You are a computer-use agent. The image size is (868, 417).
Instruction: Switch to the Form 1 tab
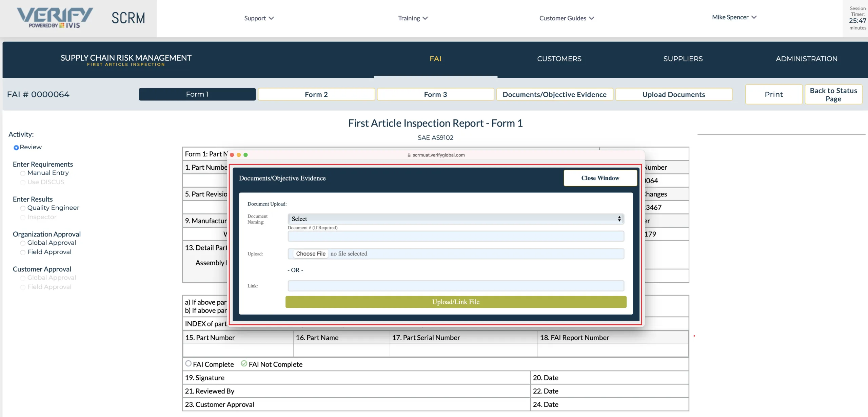pyautogui.click(x=197, y=94)
